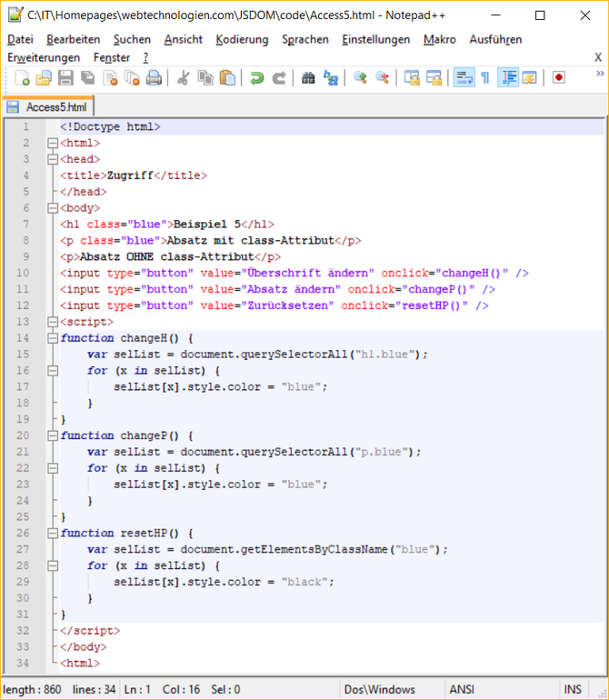Collapse the html fold on line 2

(53, 143)
